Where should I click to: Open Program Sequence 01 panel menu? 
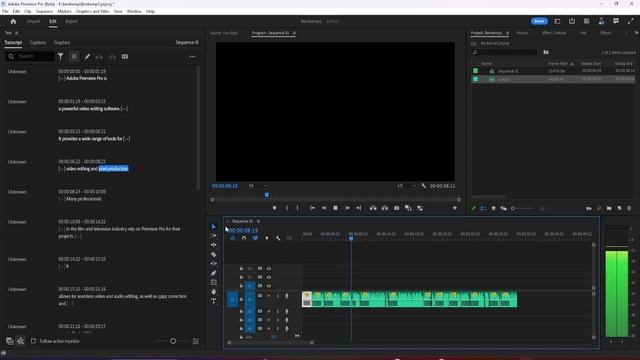pyautogui.click(x=294, y=33)
